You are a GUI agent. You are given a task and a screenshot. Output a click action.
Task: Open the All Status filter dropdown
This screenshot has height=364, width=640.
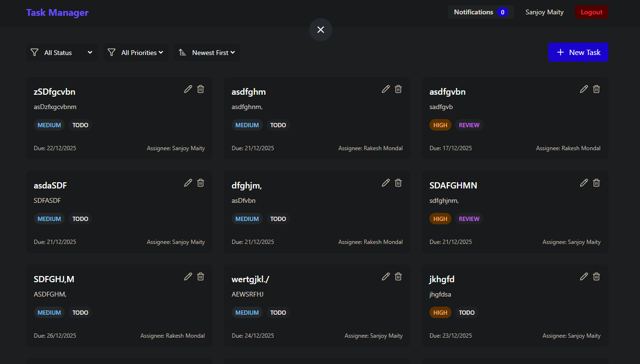[x=62, y=53]
